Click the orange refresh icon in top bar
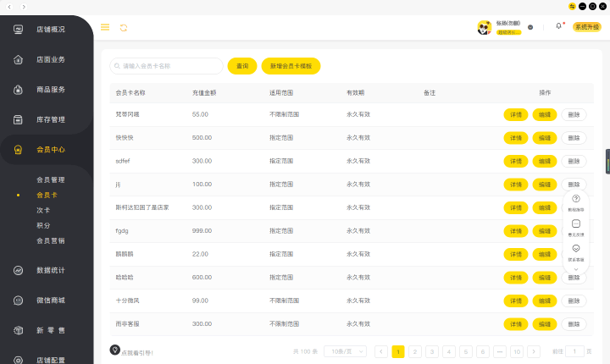610x364 pixels. click(124, 27)
